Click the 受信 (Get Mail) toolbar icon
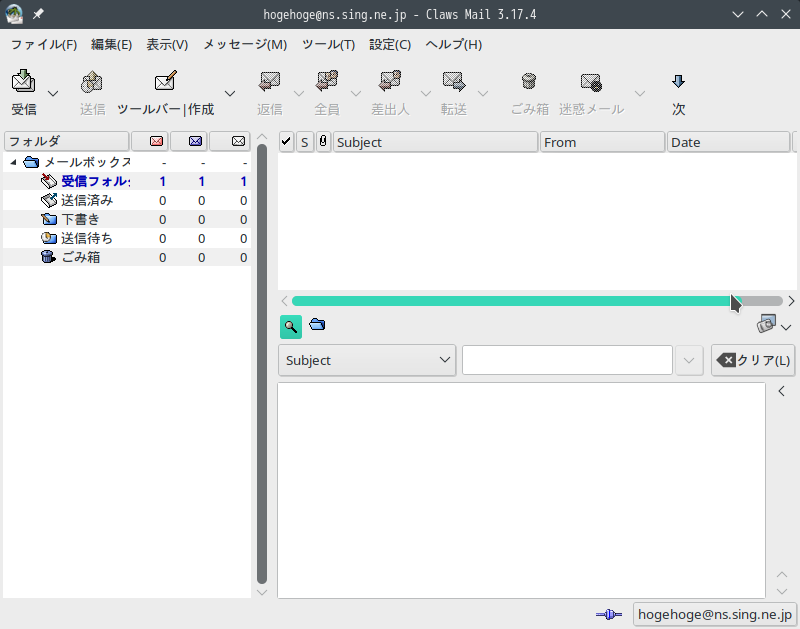This screenshot has height=629, width=800. tap(23, 81)
